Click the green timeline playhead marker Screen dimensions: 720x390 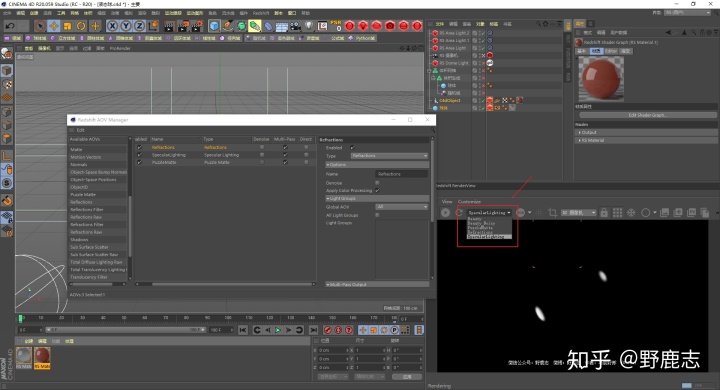pos(20,318)
